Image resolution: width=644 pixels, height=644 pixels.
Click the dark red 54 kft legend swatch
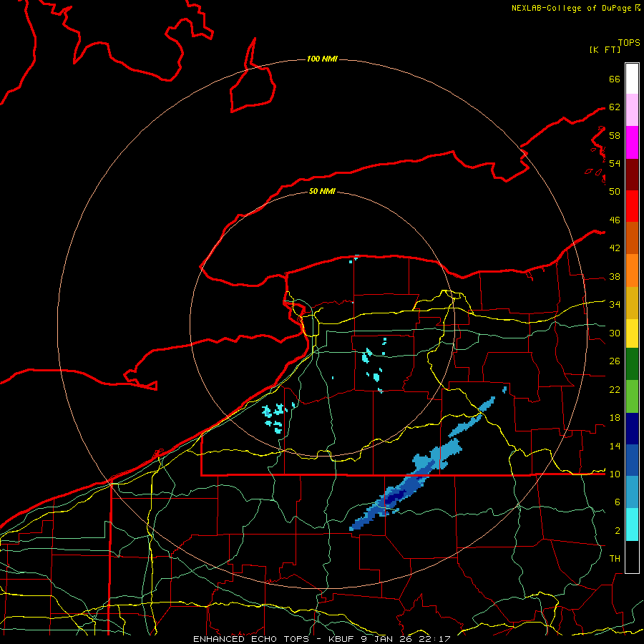tap(632, 175)
